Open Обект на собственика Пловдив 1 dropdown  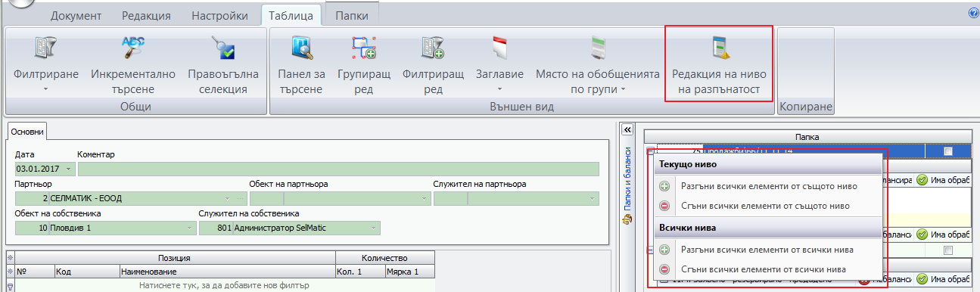point(188,228)
